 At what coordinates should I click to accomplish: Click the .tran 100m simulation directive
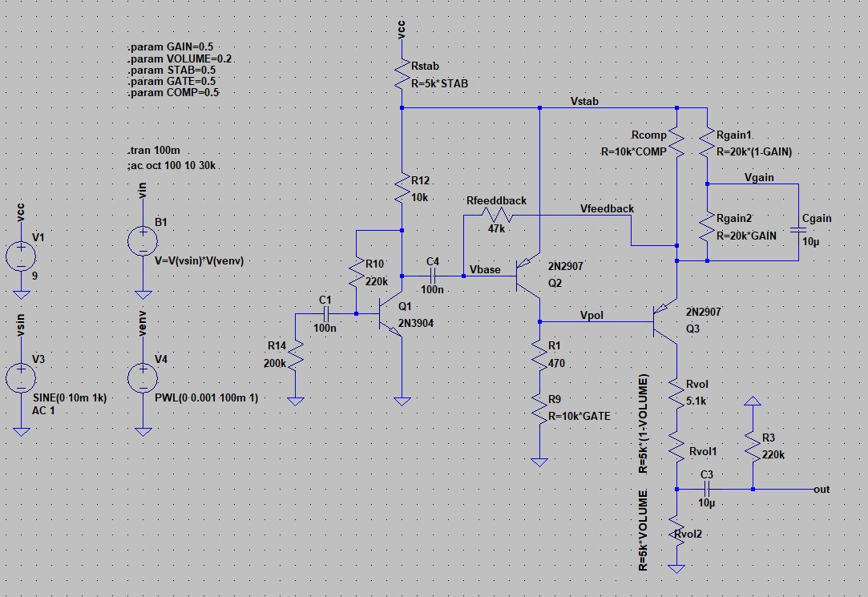pyautogui.click(x=154, y=151)
